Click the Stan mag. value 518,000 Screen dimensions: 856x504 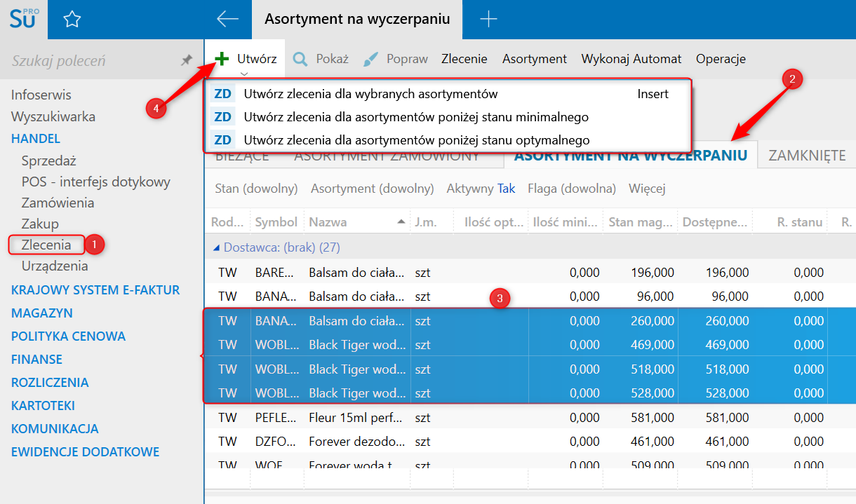point(653,369)
